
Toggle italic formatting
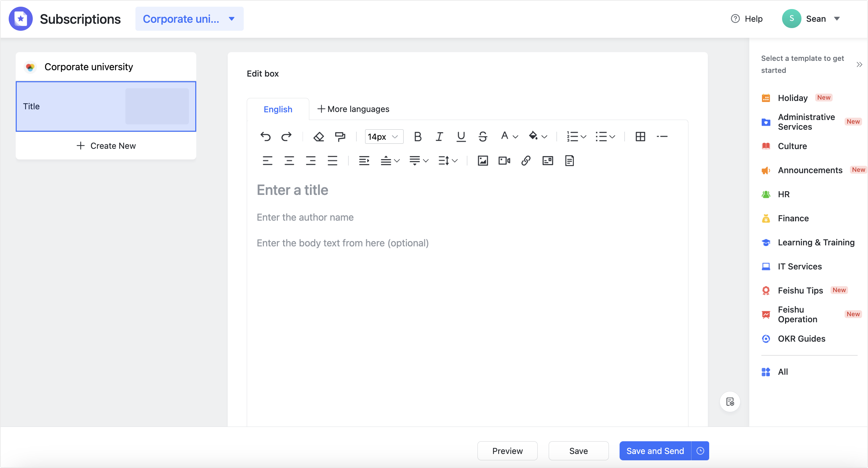point(439,136)
